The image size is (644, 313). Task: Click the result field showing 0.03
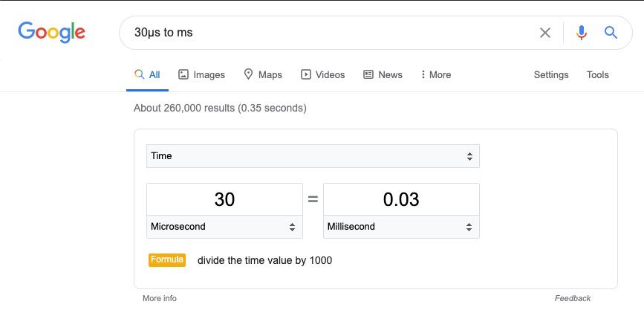coord(401,199)
